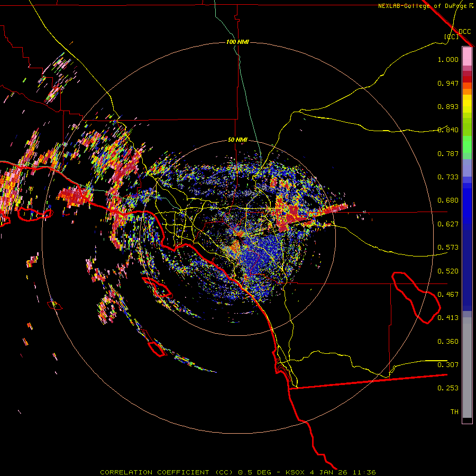Click the 0.5 DEG elevation text
Screen dimensions: 476x476
(255, 472)
